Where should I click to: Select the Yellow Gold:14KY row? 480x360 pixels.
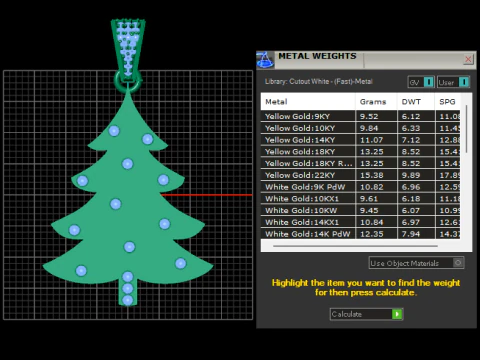click(360, 140)
